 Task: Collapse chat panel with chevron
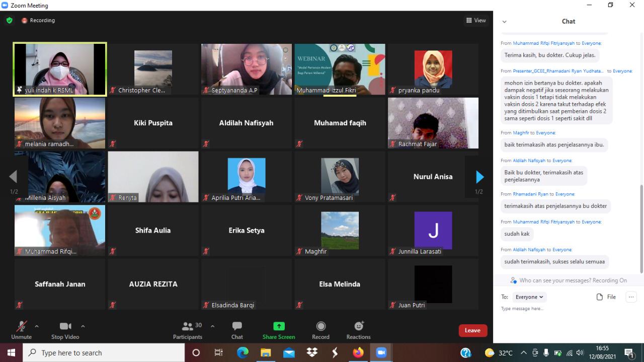coord(504,22)
